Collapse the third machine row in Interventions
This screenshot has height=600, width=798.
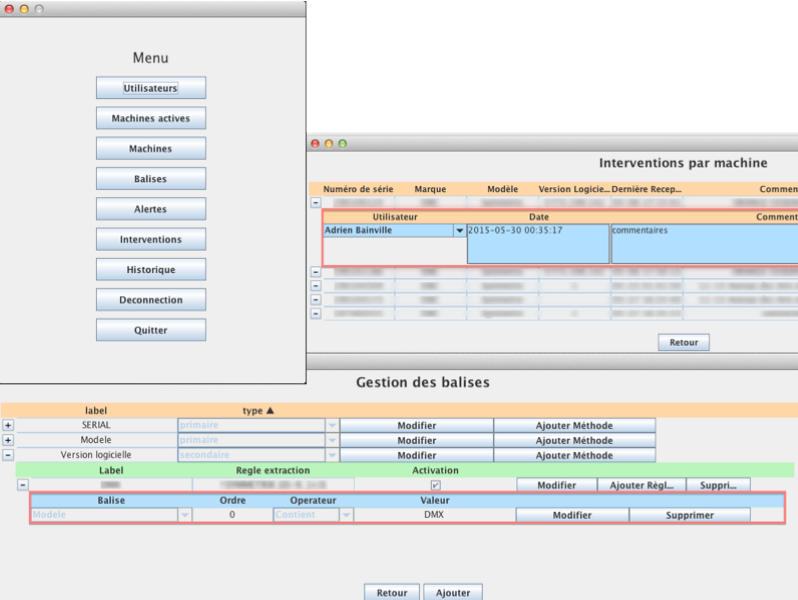click(316, 286)
